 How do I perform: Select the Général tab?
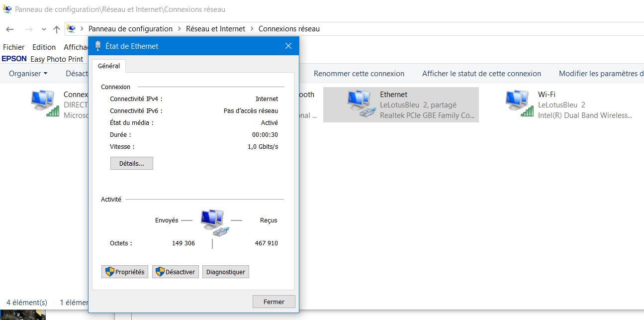coord(108,66)
